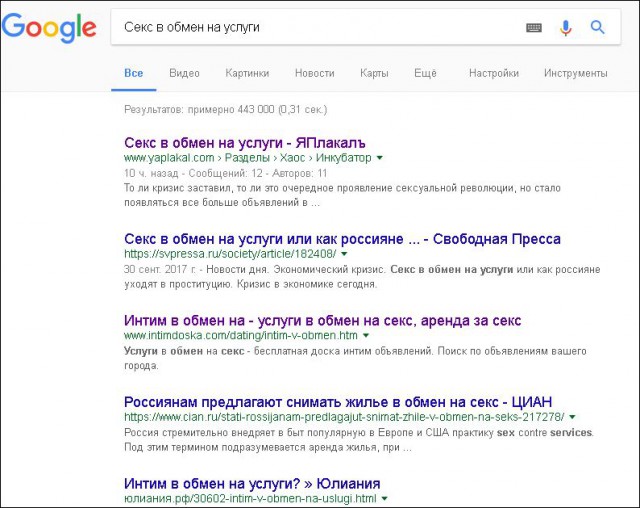Click the blue magnifier search button
Screen dimensions: 640x508
pos(597,27)
